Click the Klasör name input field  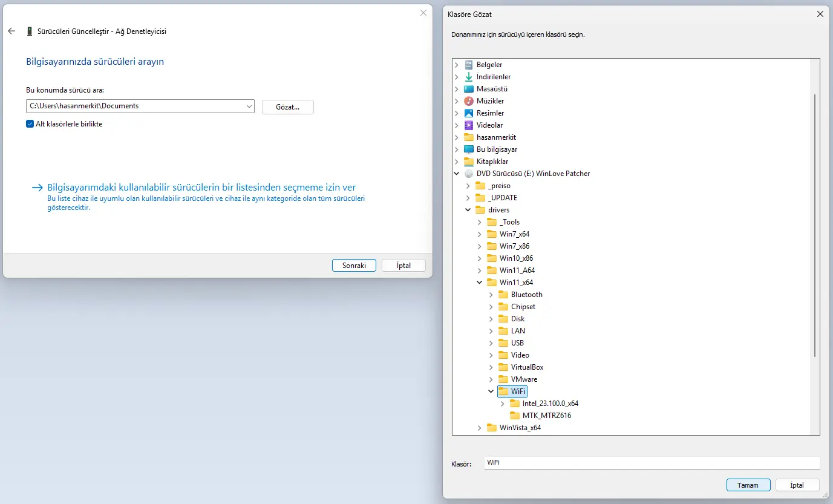pyautogui.click(x=652, y=463)
